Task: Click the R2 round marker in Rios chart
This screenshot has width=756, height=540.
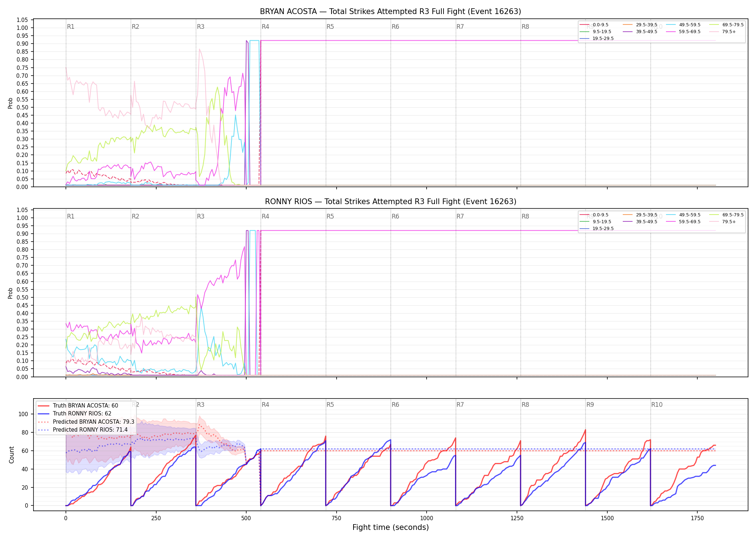Action: [x=135, y=216]
